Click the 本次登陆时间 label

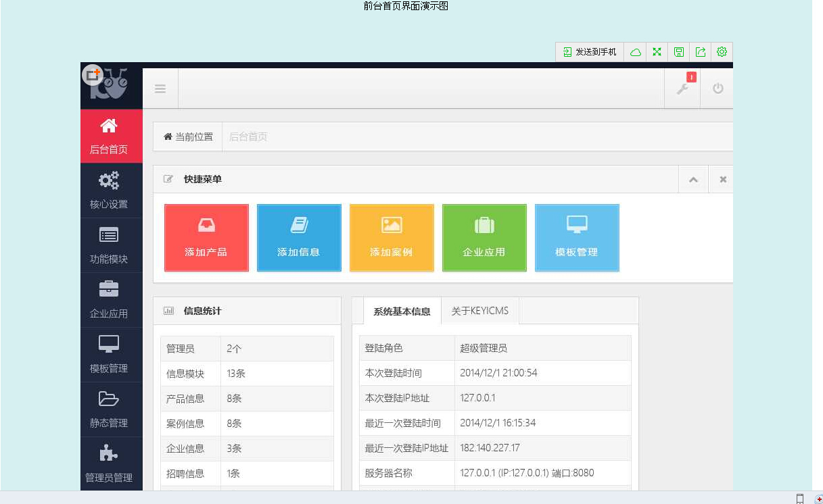click(x=394, y=373)
